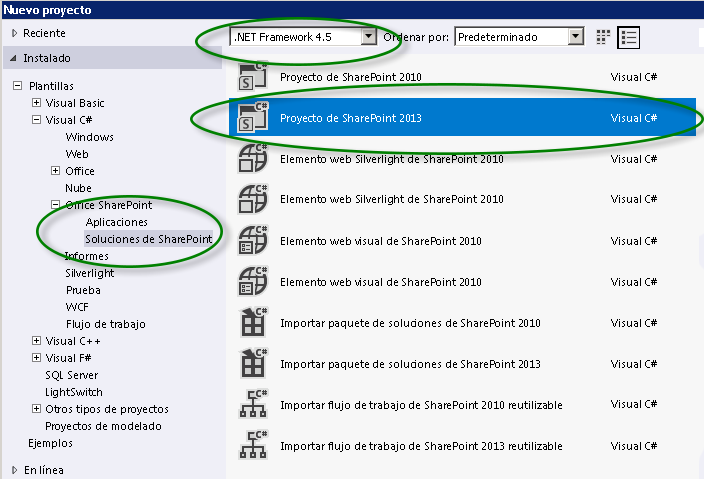Select Importar paquete de soluciones de SharePoint 2010

pos(462,323)
